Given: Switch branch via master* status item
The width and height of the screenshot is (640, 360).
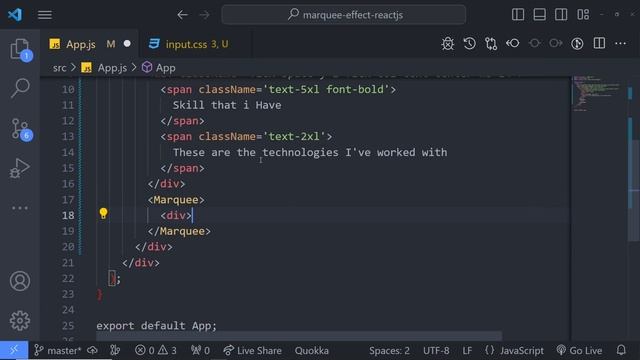Looking at the screenshot, I should pyautogui.click(x=58, y=351).
